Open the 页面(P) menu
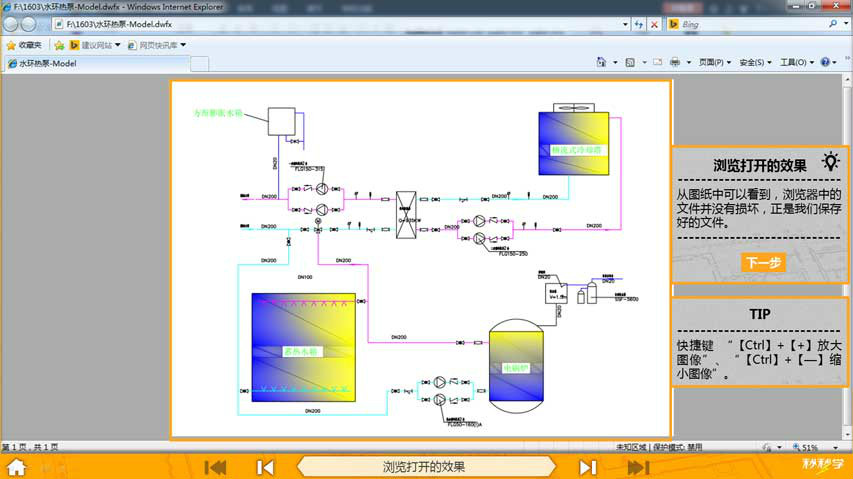The width and height of the screenshot is (853, 479). [x=715, y=63]
